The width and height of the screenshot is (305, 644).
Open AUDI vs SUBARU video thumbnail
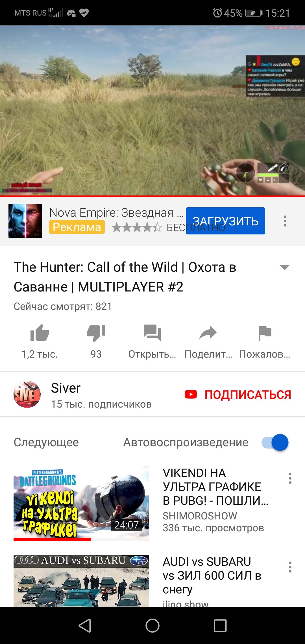(81, 581)
